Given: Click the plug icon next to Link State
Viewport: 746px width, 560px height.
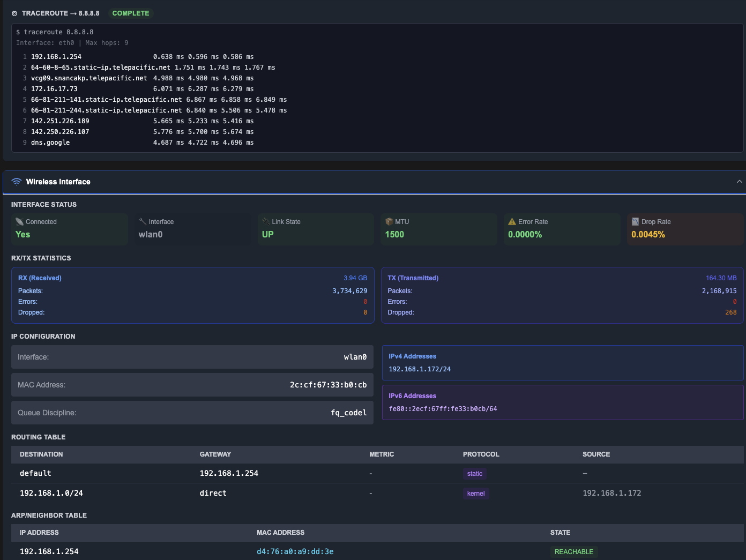Looking at the screenshot, I should [x=266, y=222].
